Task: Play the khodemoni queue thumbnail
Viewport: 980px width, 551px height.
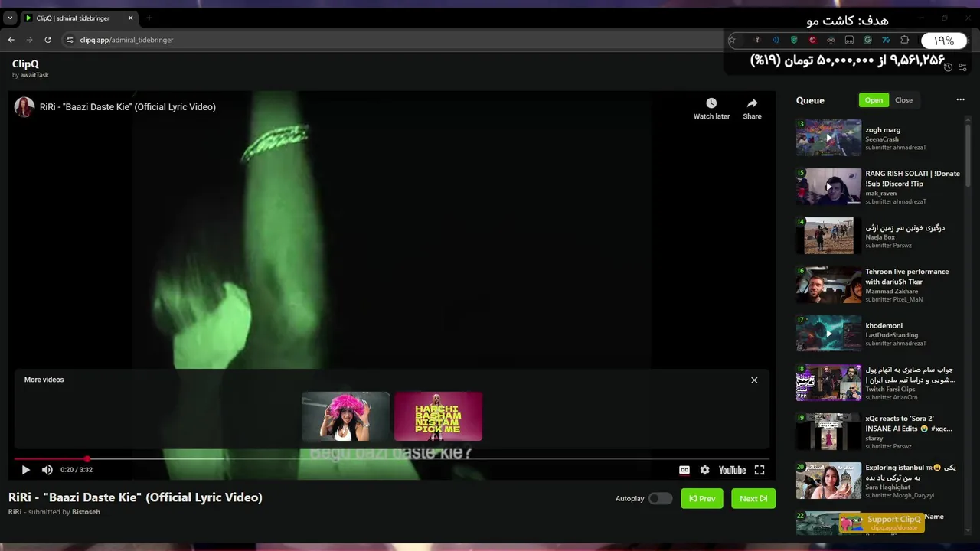Action: click(828, 334)
